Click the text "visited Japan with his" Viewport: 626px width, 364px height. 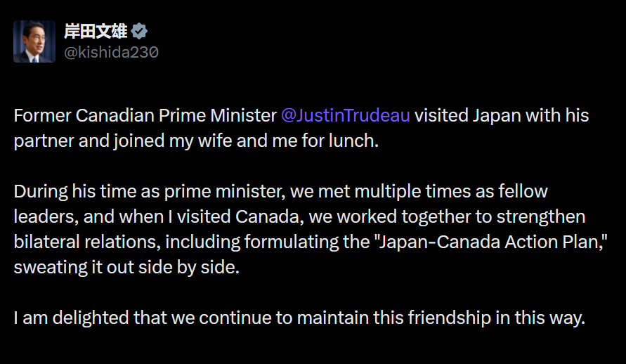point(501,115)
